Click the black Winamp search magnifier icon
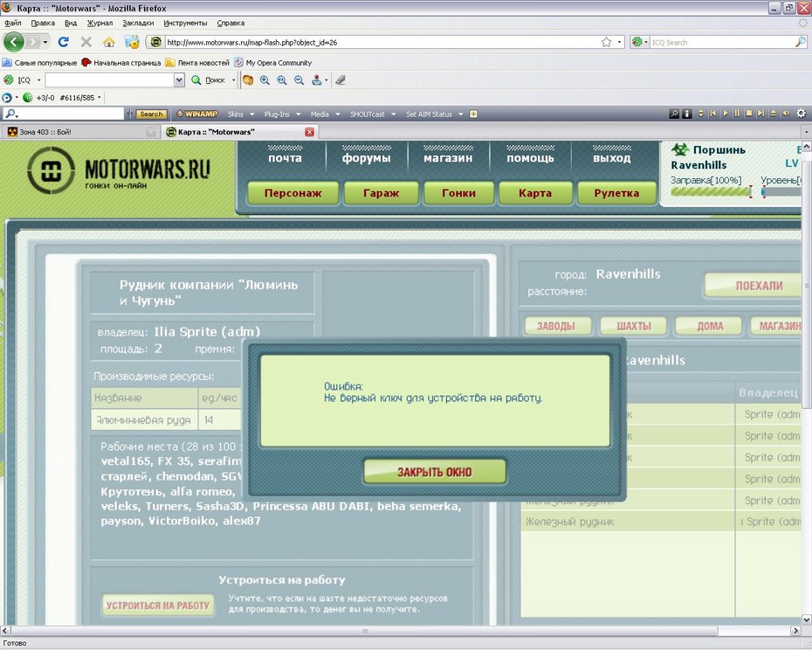The image size is (812, 650). pyautogui.click(x=674, y=114)
